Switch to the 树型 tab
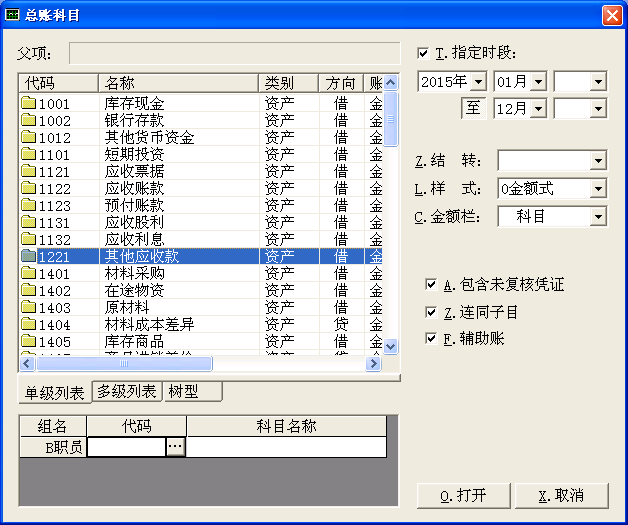Screen dimensions: 628x525 [x=193, y=391]
